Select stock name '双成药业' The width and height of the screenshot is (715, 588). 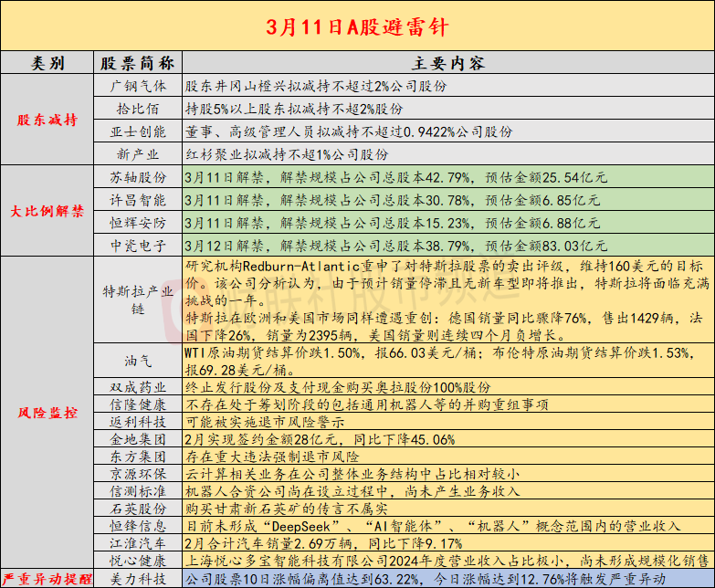pyautogui.click(x=138, y=387)
